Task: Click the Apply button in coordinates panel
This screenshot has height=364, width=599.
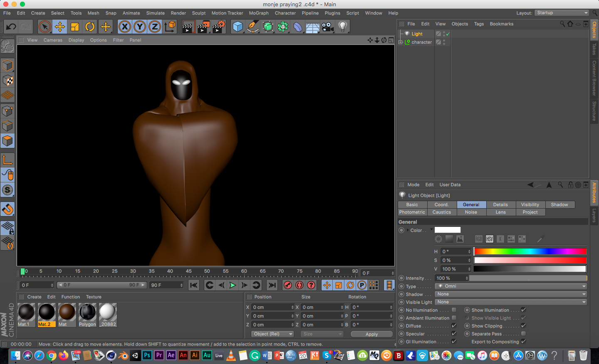Action: (x=371, y=334)
